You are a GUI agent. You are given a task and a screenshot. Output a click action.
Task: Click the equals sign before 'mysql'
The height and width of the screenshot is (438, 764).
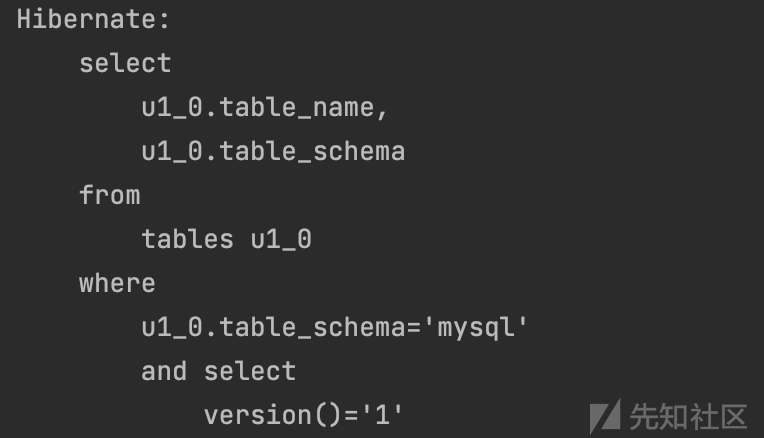414,327
